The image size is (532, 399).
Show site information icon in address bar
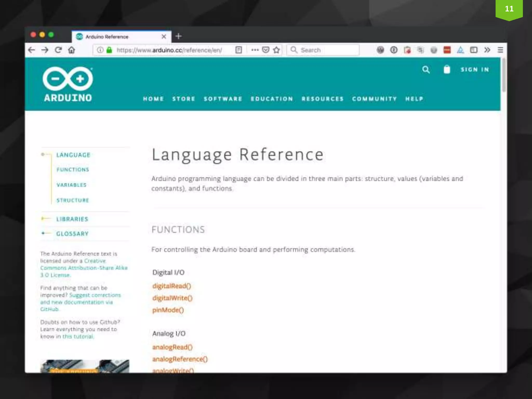click(x=100, y=50)
